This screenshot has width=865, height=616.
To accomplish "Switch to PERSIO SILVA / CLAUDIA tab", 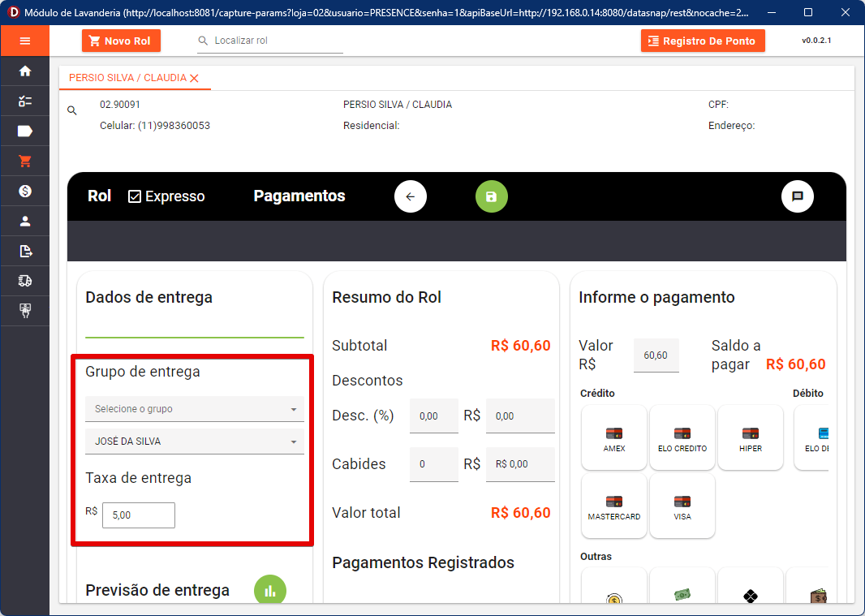I will (x=128, y=78).
